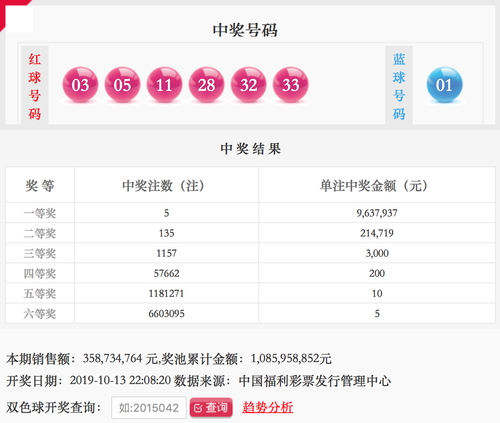Click the 查询 search button
The image size is (500, 423).
(x=211, y=407)
